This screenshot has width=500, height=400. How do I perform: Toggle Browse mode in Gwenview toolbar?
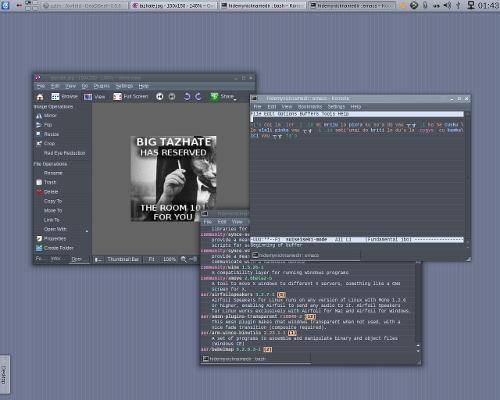pyautogui.click(x=64, y=97)
